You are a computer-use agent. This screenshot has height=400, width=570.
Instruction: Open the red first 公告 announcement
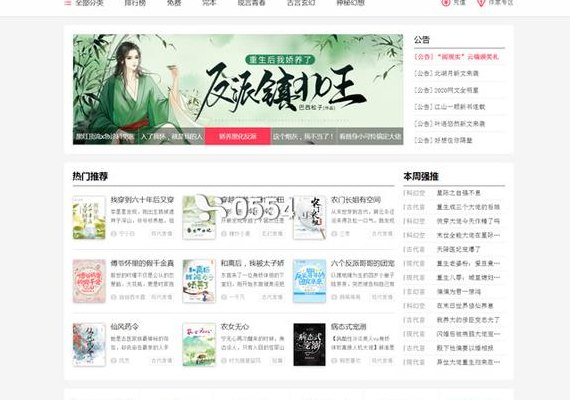pyautogui.click(x=456, y=57)
